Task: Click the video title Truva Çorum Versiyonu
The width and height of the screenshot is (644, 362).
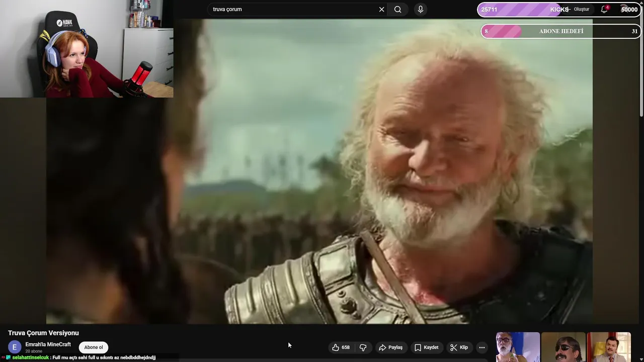Action: tap(43, 333)
